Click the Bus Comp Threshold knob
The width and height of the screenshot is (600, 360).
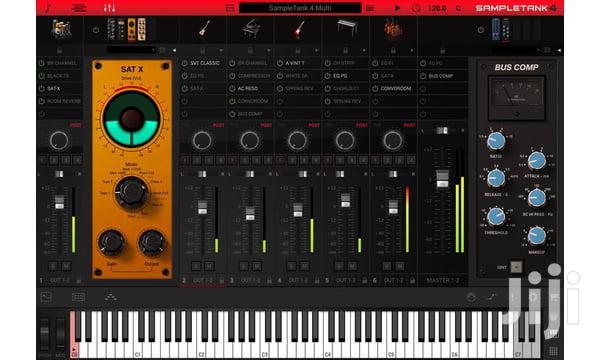496,217
